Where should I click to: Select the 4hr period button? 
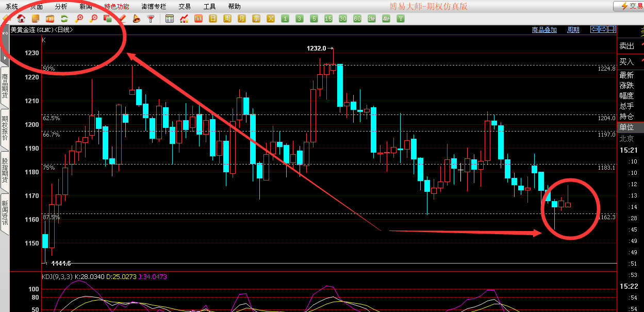[386, 19]
